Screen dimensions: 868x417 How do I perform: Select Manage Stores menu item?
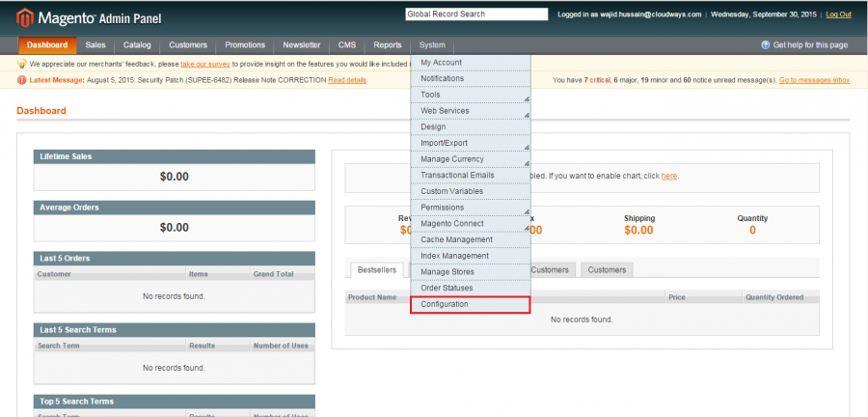tap(471, 272)
